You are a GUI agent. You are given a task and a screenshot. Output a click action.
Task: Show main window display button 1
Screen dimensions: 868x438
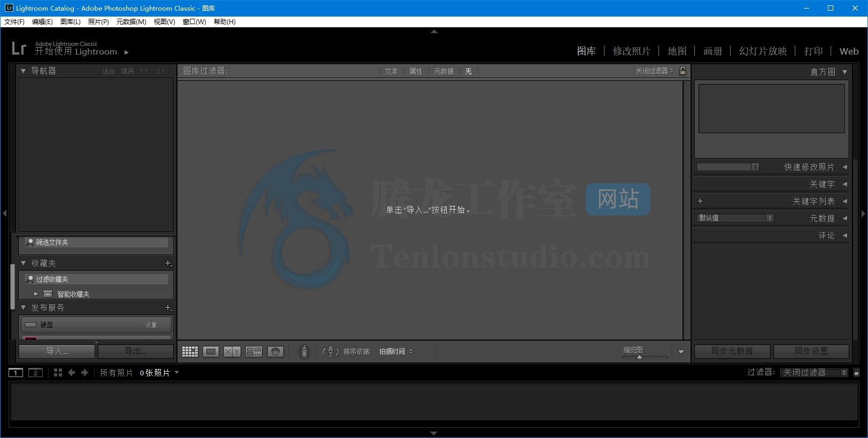15,373
